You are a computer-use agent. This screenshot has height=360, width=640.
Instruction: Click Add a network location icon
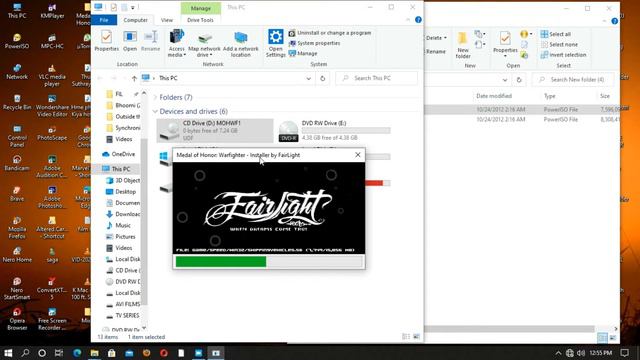pos(240,44)
